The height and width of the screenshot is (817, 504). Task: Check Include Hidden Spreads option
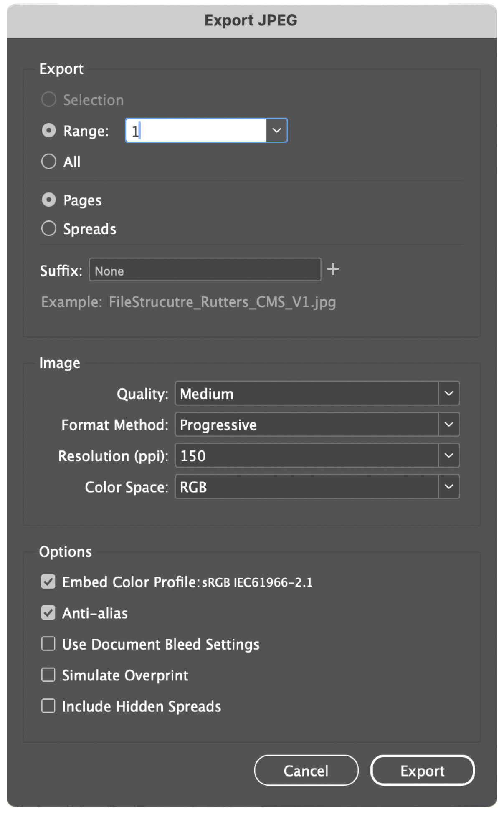[x=48, y=706]
